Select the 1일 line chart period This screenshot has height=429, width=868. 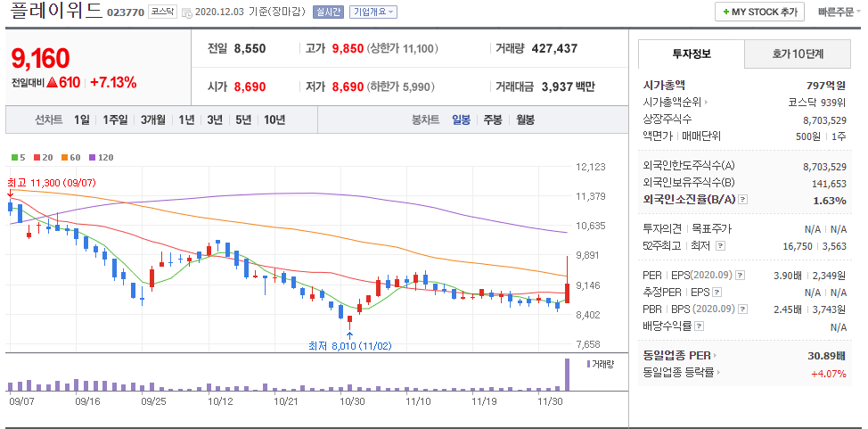pos(81,120)
